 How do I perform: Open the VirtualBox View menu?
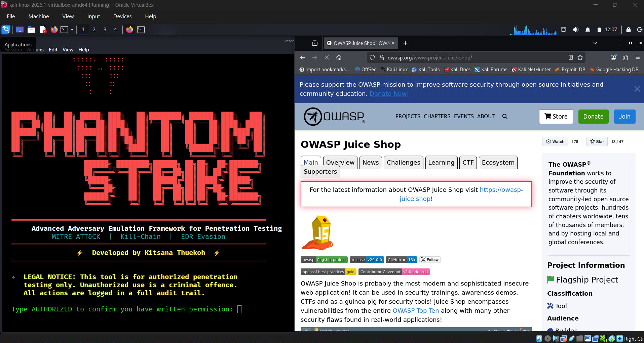(x=68, y=16)
